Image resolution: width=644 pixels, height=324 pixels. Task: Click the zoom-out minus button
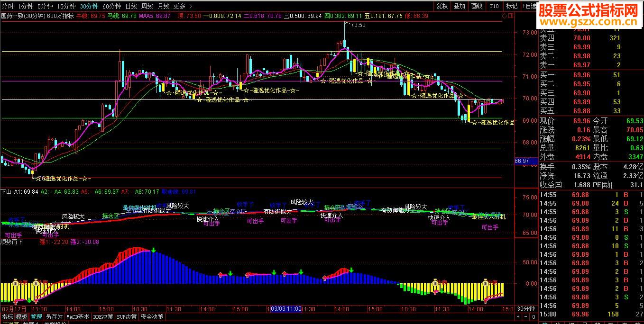click(525, 316)
